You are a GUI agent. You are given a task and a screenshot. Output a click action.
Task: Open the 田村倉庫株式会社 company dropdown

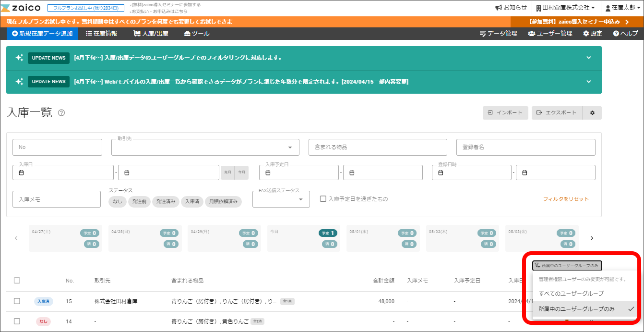[565, 8]
